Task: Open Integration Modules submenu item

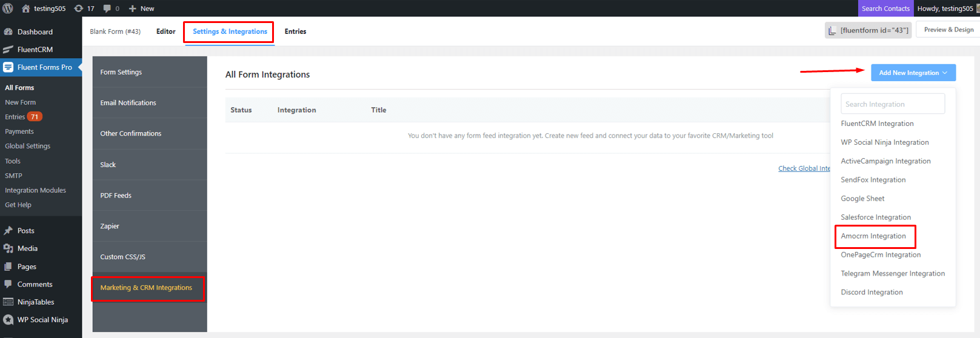Action: (35, 190)
